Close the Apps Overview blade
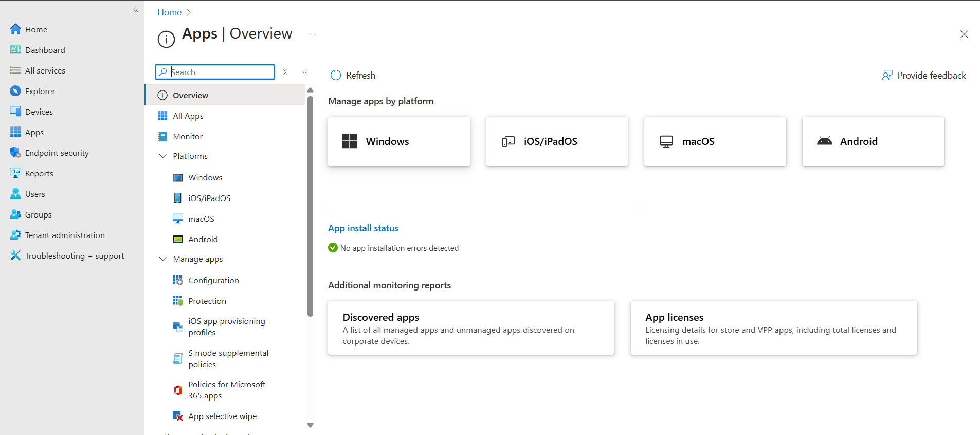Image resolution: width=980 pixels, height=435 pixels. (x=964, y=34)
